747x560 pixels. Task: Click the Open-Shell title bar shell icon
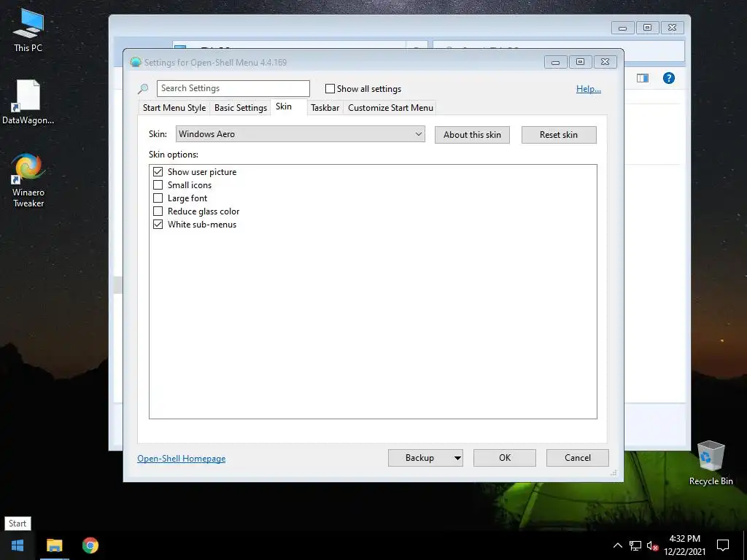tap(136, 63)
